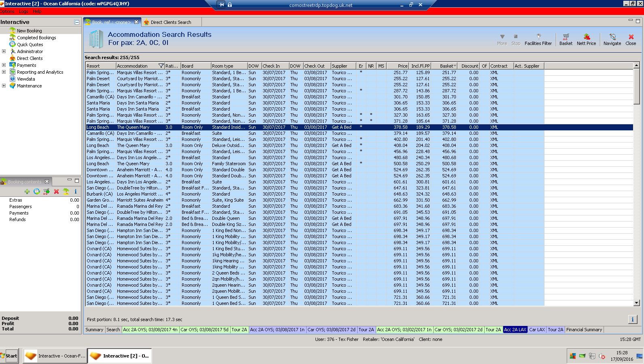Click the palm tree icon in Booking contents toolbar
The height and width of the screenshot is (364, 644).
pos(66,192)
